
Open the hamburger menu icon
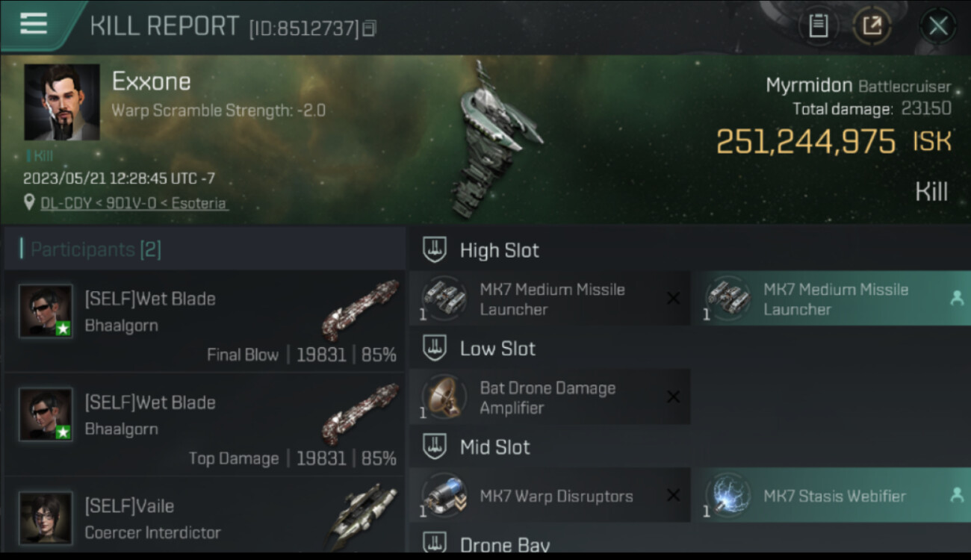point(34,24)
